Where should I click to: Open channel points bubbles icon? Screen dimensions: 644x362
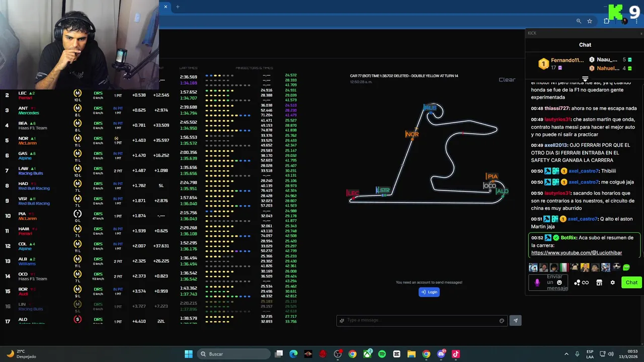pyautogui.click(x=577, y=283)
